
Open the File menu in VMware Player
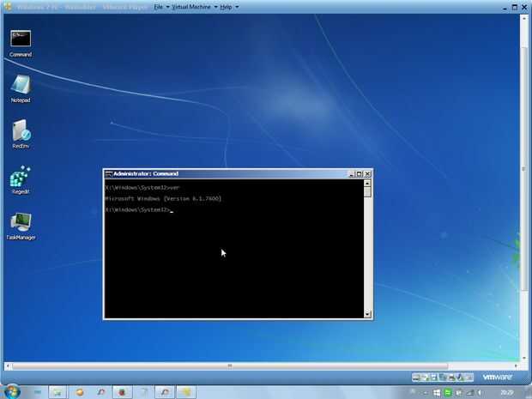(x=161, y=7)
